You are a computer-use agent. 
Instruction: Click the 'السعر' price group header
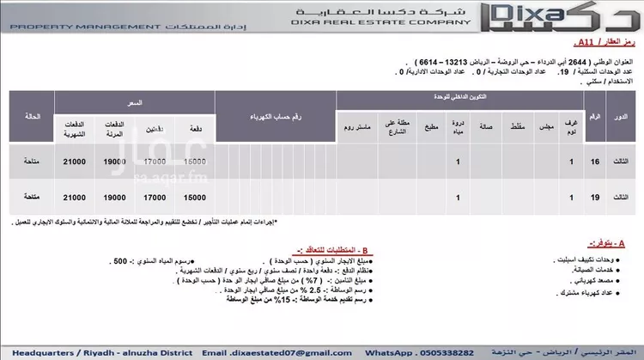(135, 103)
